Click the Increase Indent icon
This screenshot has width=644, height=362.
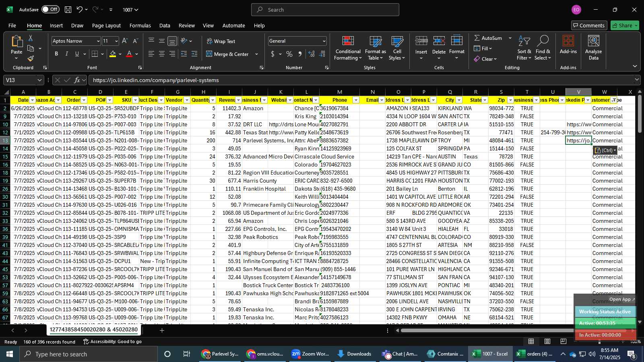[x=194, y=54]
